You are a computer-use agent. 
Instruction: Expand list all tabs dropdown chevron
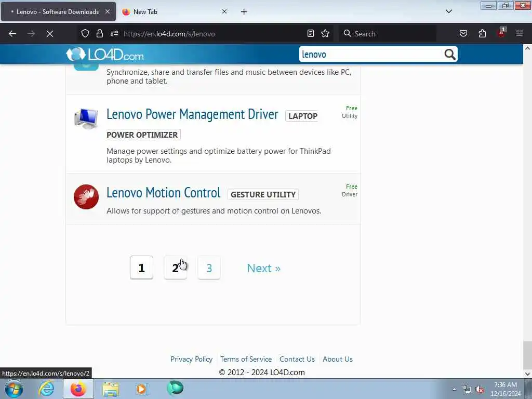tap(448, 11)
